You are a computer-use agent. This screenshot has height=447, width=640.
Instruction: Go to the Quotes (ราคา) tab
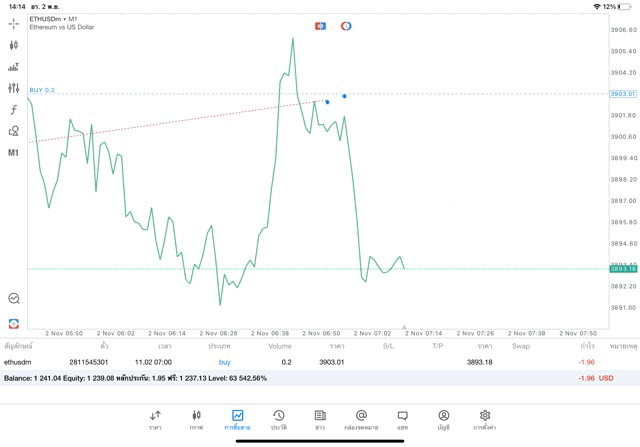click(155, 419)
